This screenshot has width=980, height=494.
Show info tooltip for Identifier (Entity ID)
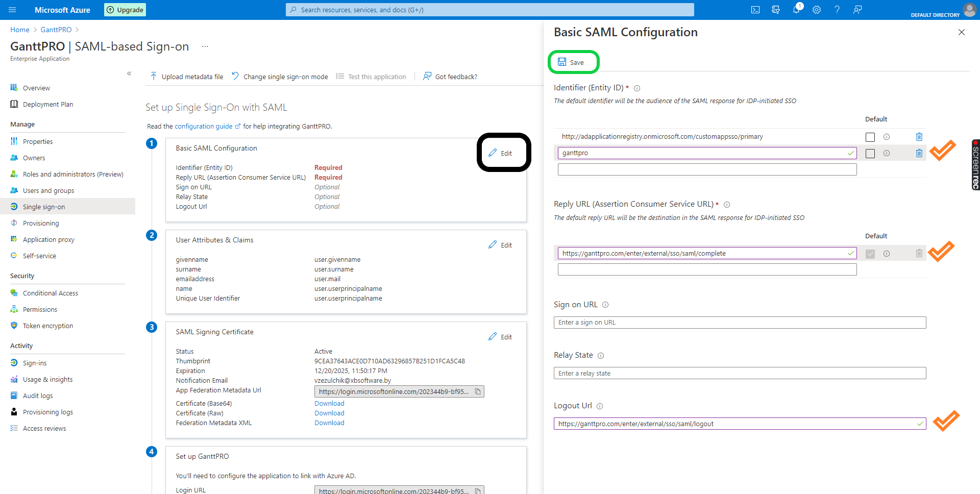[637, 88]
